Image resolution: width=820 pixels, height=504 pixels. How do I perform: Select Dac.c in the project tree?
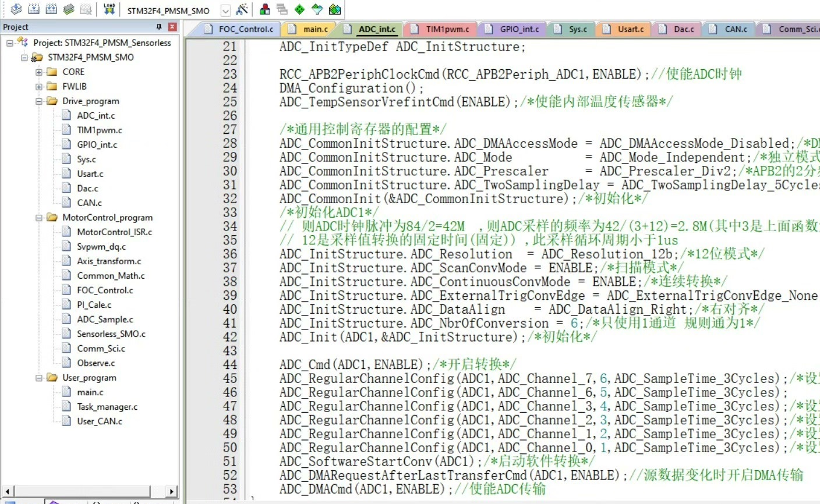(x=87, y=188)
